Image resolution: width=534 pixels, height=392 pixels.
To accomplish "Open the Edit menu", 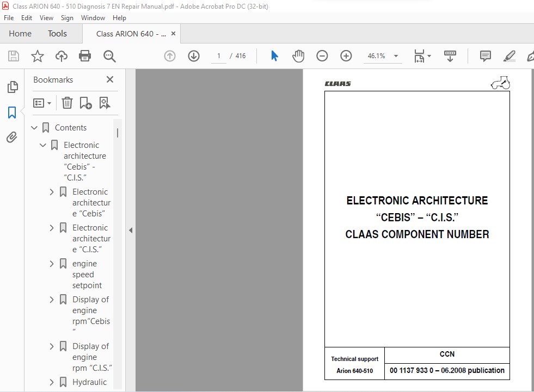I will click(27, 18).
